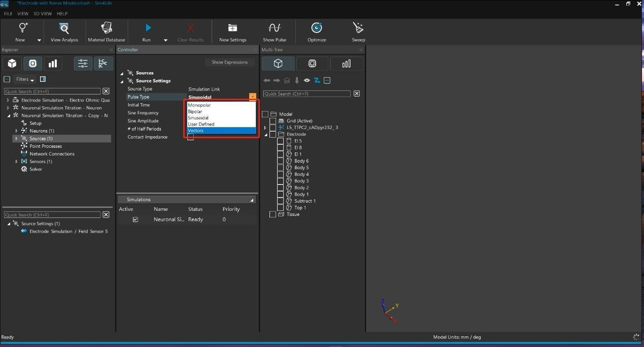Click the Sweep toolbar icon
This screenshot has height=347, width=644.
[x=358, y=28]
